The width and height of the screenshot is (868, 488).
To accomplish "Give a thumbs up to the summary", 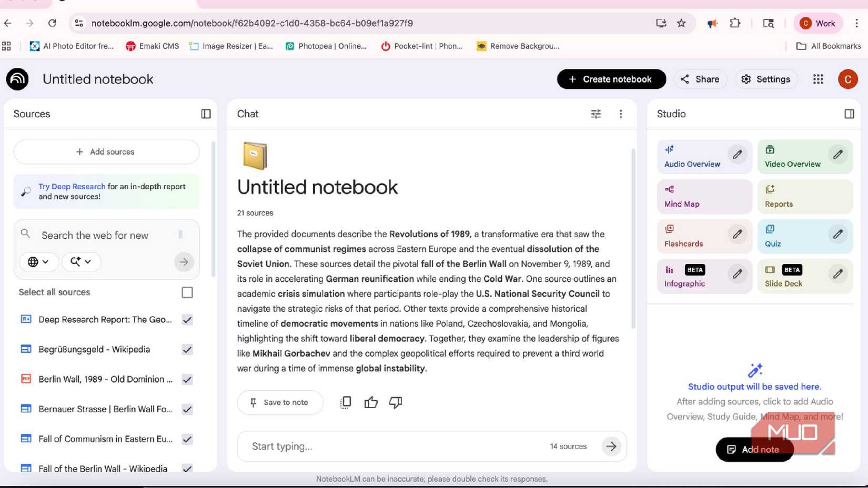I will point(371,402).
